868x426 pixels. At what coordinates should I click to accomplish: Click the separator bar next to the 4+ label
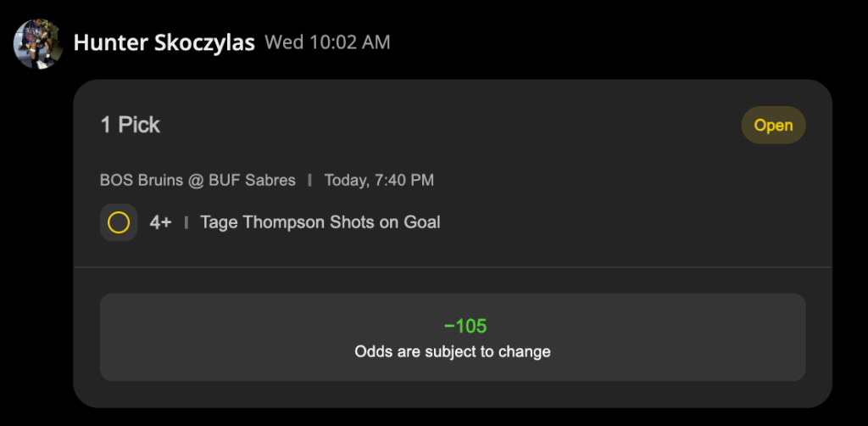(186, 222)
